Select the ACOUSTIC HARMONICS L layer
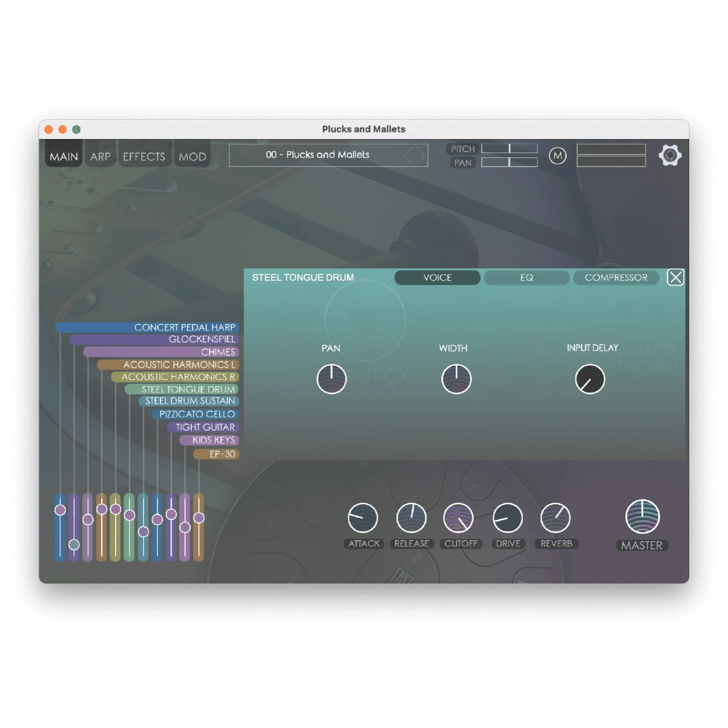Screen dimensions: 728x728 coord(168,364)
